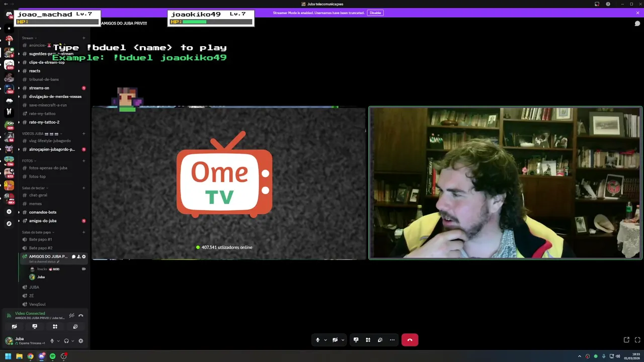Image resolution: width=644 pixels, height=362 pixels.
Task: Mute microphone in the bottom call controls
Action: pos(317,340)
